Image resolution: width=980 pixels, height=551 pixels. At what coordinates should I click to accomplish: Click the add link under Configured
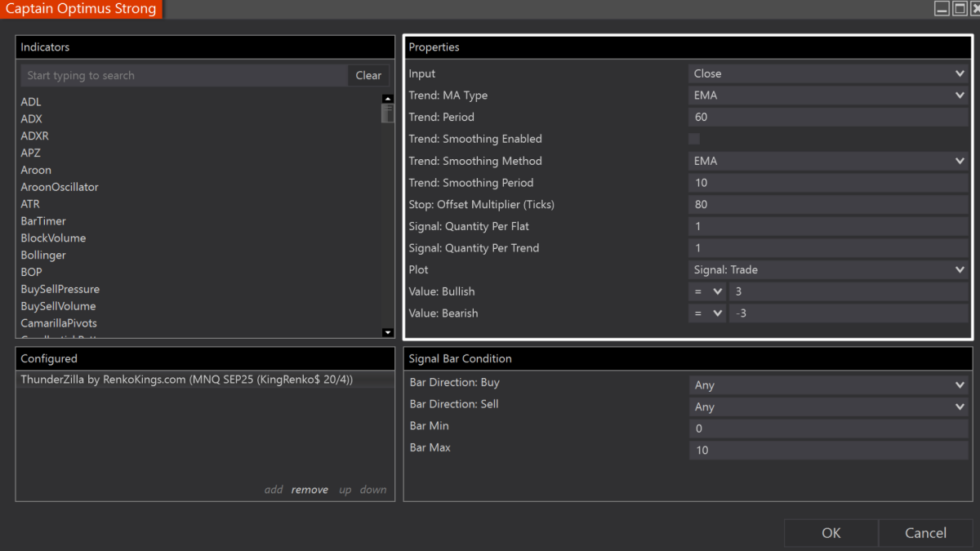(274, 490)
